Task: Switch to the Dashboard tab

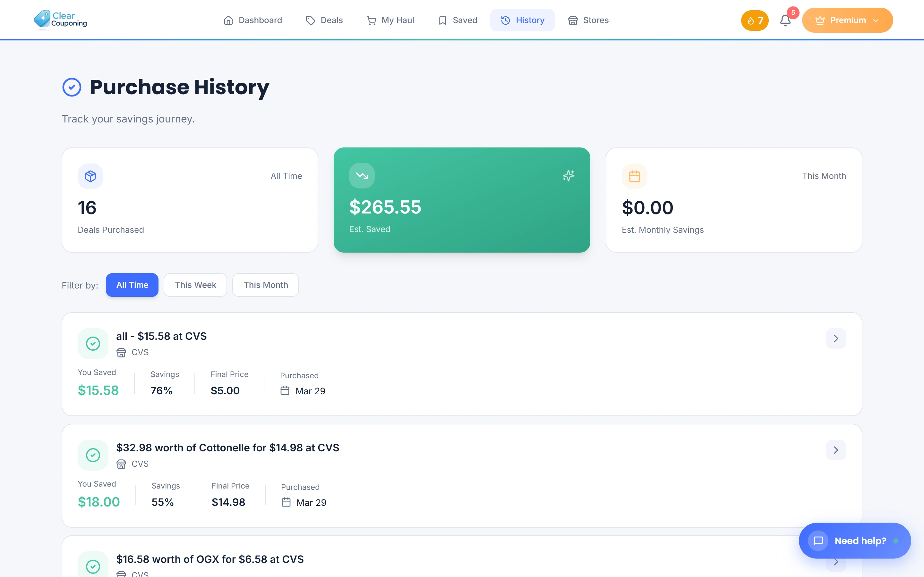Action: [253, 20]
